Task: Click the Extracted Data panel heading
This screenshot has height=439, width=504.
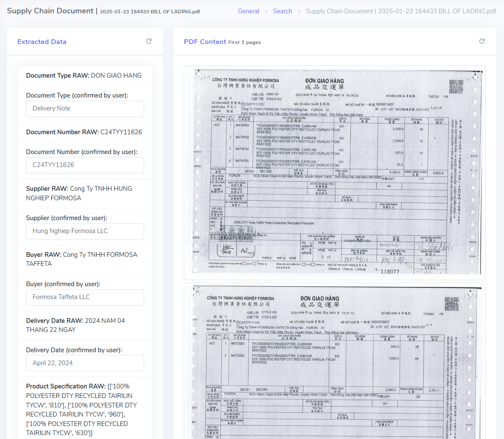Action: click(42, 42)
